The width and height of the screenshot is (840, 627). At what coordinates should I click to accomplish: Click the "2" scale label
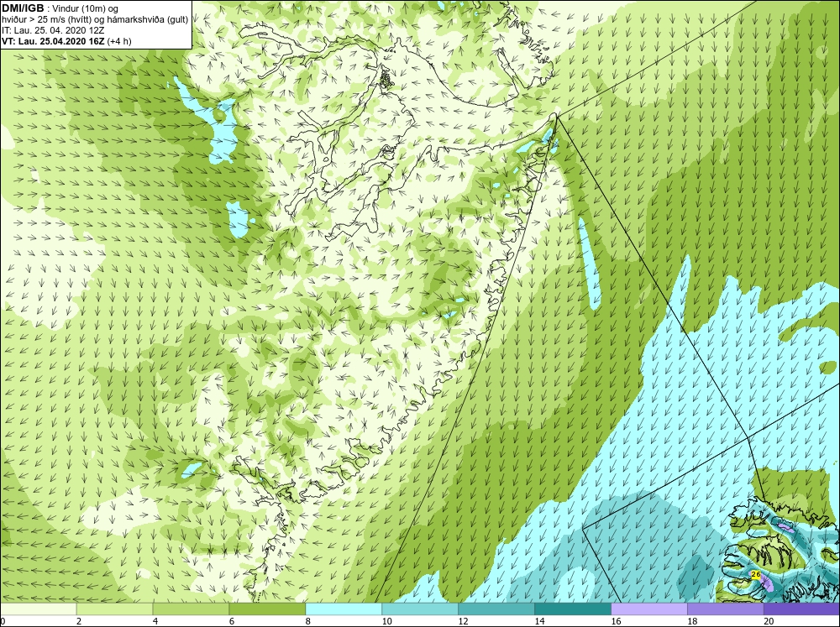[79, 621]
